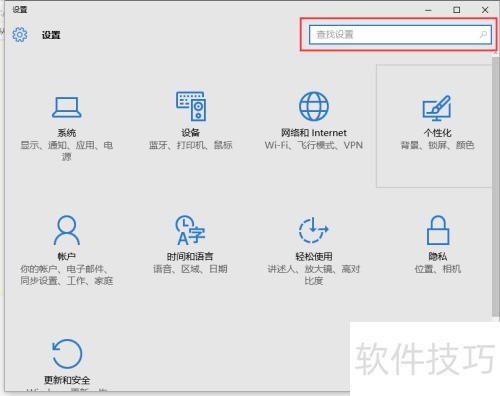Open the 隐私 (Privacy) padlock icon
Image resolution: width=500 pixels, height=396 pixels.
coord(438,230)
